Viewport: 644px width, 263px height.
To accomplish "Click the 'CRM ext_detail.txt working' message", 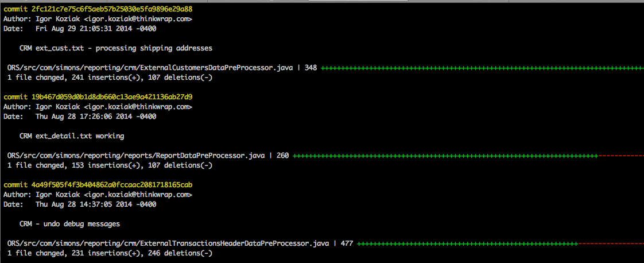I will pos(72,136).
